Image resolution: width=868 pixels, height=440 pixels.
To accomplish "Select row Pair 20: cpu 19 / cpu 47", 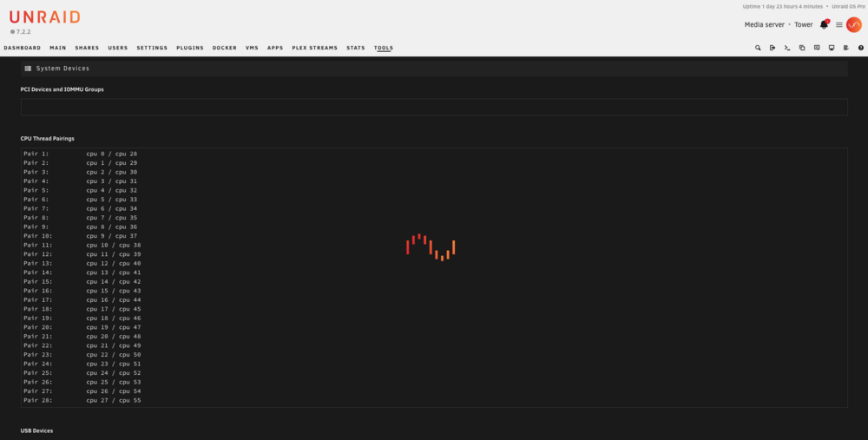I will point(82,328).
